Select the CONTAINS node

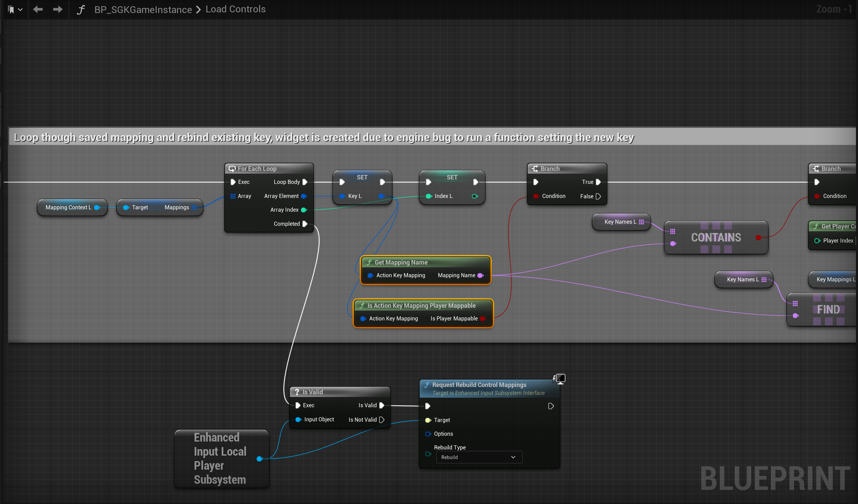(716, 237)
